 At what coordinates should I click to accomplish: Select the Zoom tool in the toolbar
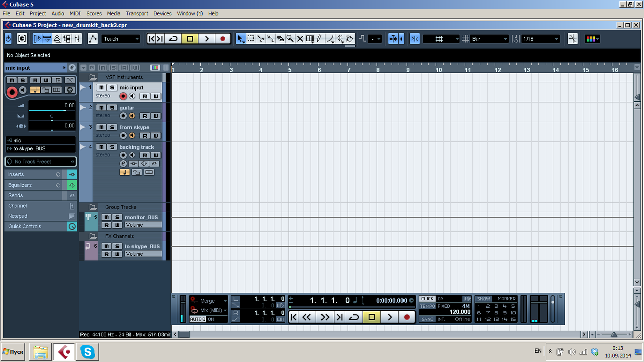tap(290, 38)
